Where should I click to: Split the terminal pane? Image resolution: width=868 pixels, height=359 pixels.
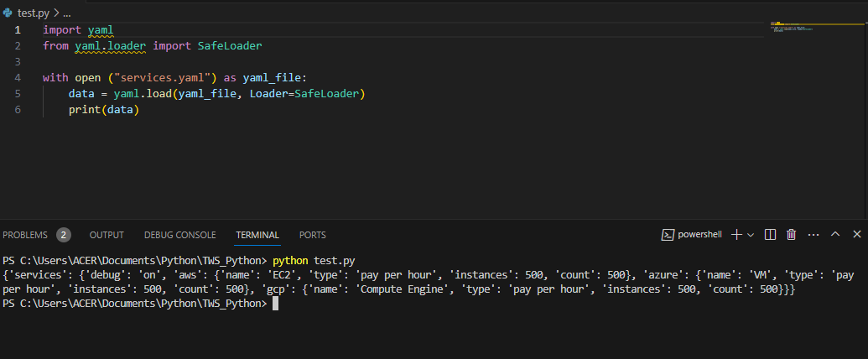[770, 234]
